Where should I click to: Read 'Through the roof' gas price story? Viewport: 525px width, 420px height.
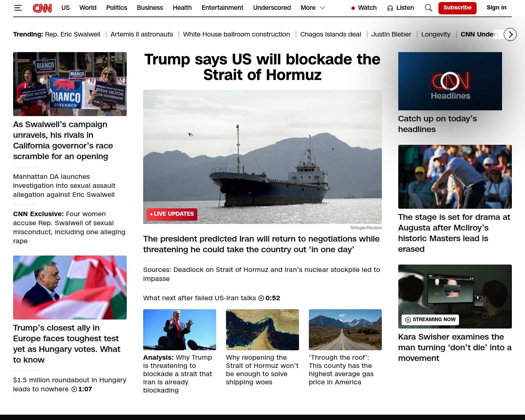point(341,370)
